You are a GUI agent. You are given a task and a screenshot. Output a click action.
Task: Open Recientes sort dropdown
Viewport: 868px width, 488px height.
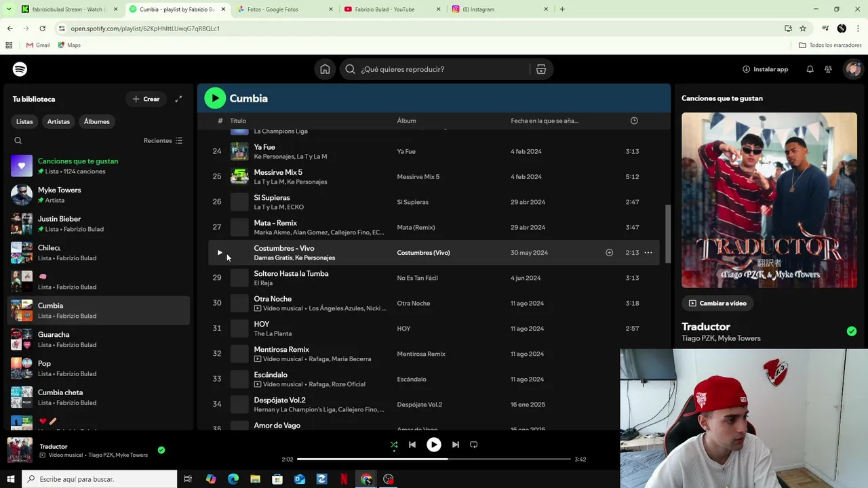pyautogui.click(x=163, y=141)
